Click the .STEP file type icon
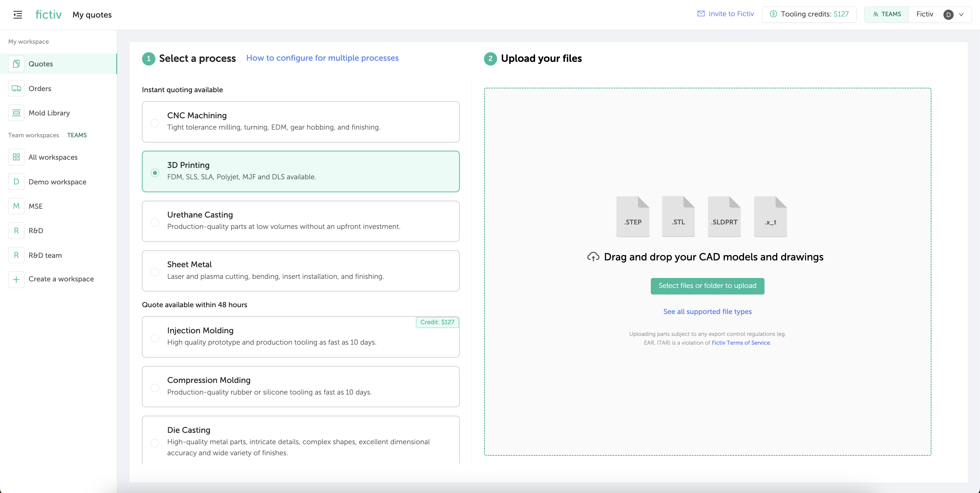This screenshot has height=493, width=980. (632, 216)
